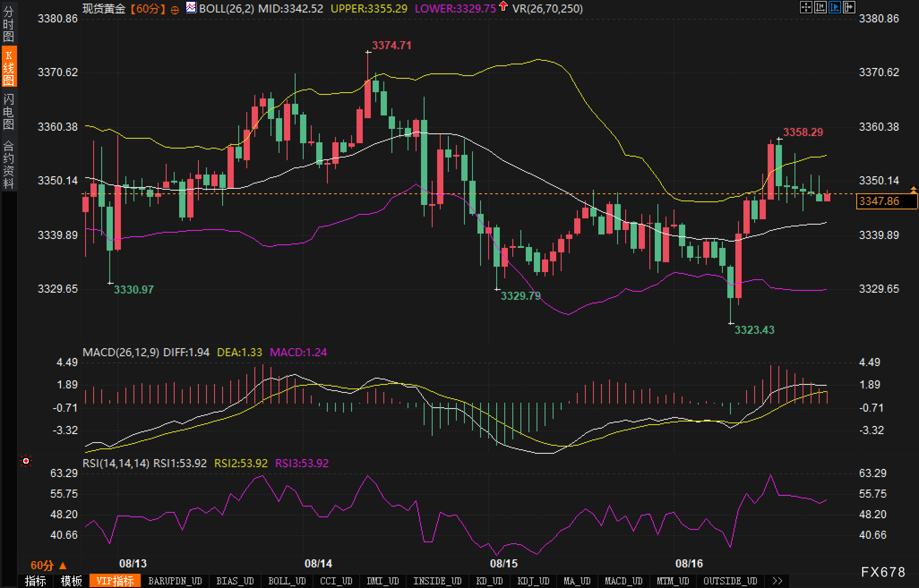Select the K线图 sidebar mode

(9, 67)
